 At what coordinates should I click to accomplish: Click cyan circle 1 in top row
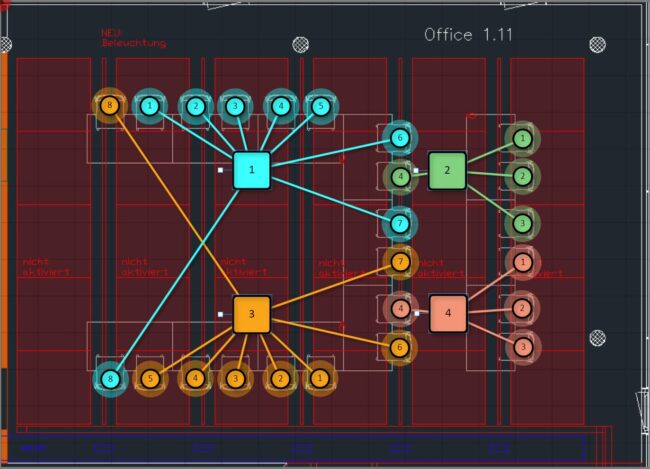150,106
